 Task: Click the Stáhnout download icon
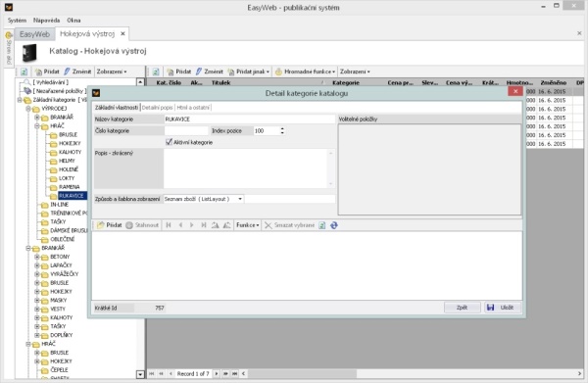click(129, 225)
